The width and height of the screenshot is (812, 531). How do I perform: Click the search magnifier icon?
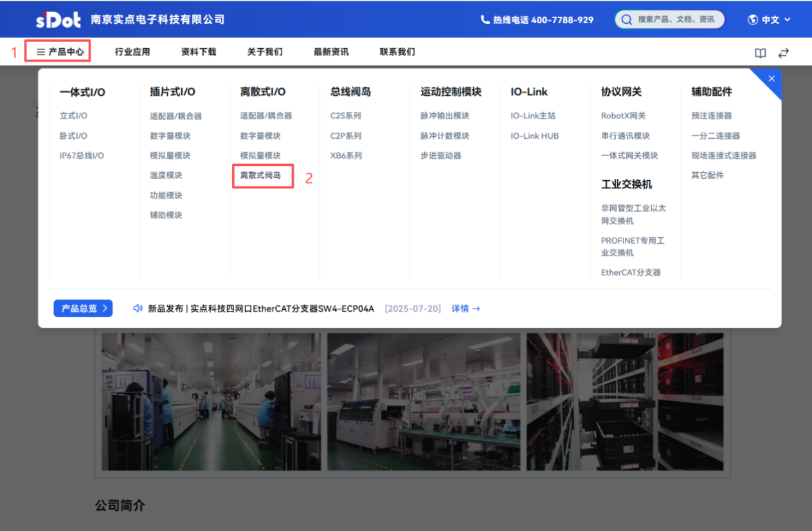[627, 19]
